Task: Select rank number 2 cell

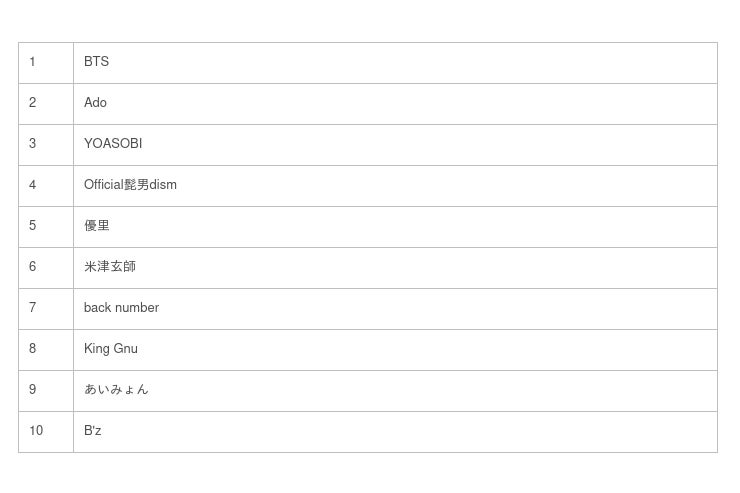Action: click(x=33, y=103)
